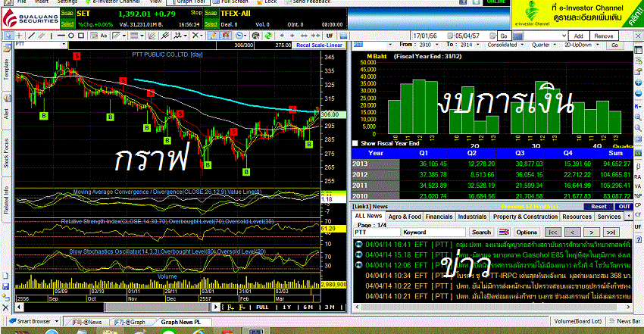
Task: Select the horizontal line tool
Action: click(x=61, y=36)
